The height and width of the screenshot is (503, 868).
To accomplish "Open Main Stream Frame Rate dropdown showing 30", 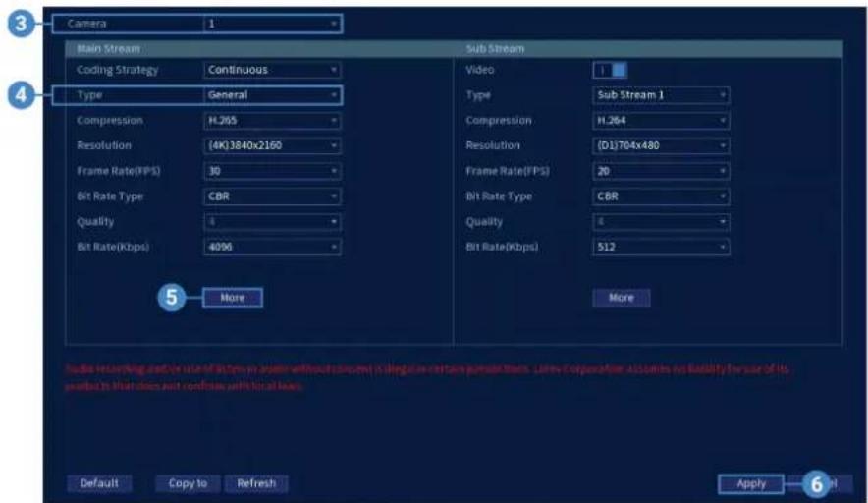I will [272, 171].
